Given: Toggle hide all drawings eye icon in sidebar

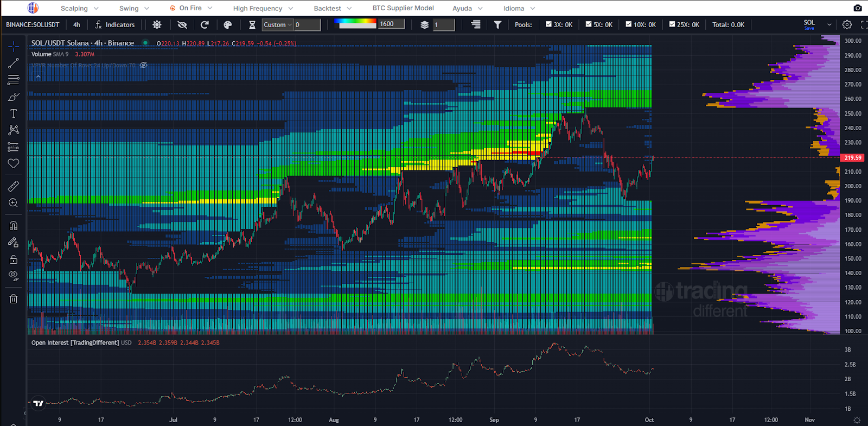Looking at the screenshot, I should tap(14, 276).
